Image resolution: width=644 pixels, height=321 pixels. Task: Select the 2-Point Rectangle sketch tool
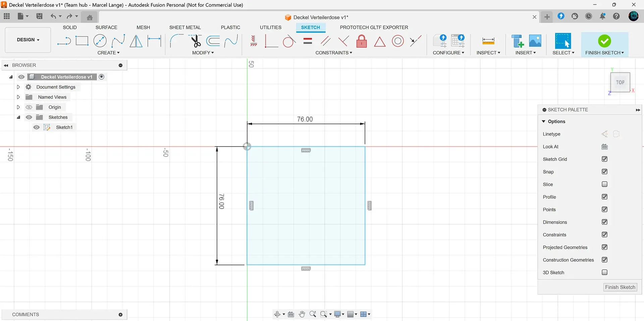coord(82,41)
